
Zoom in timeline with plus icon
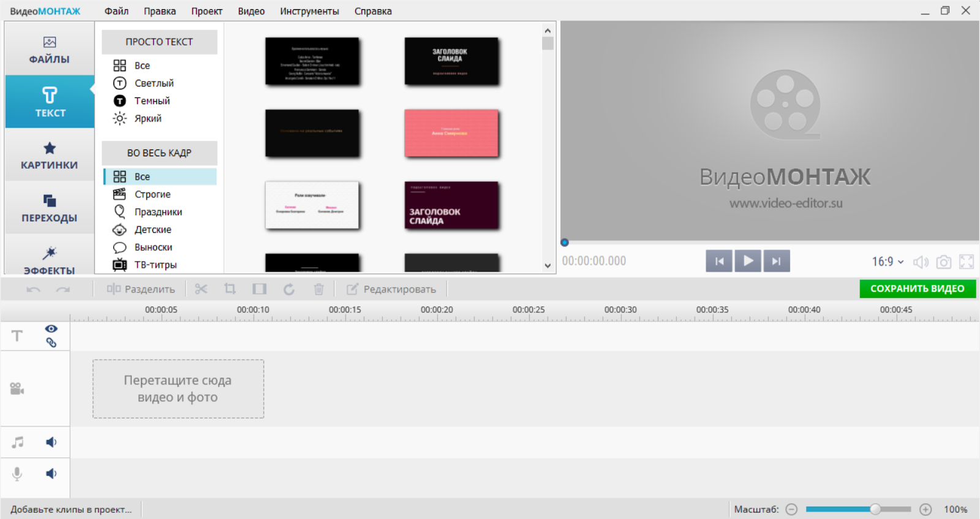click(x=925, y=509)
